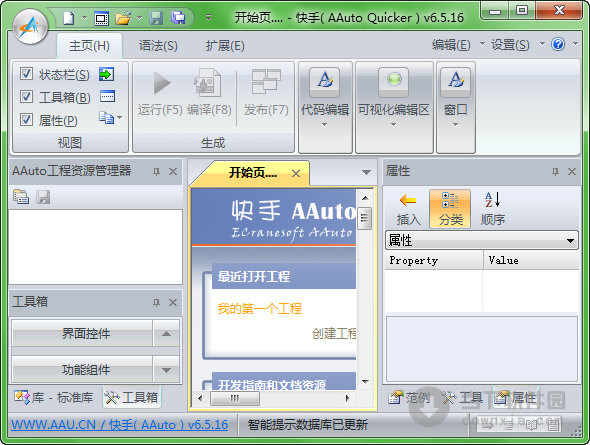The image size is (590, 445).
Task: Click the project tree icon in resource manager
Action: tap(21, 197)
